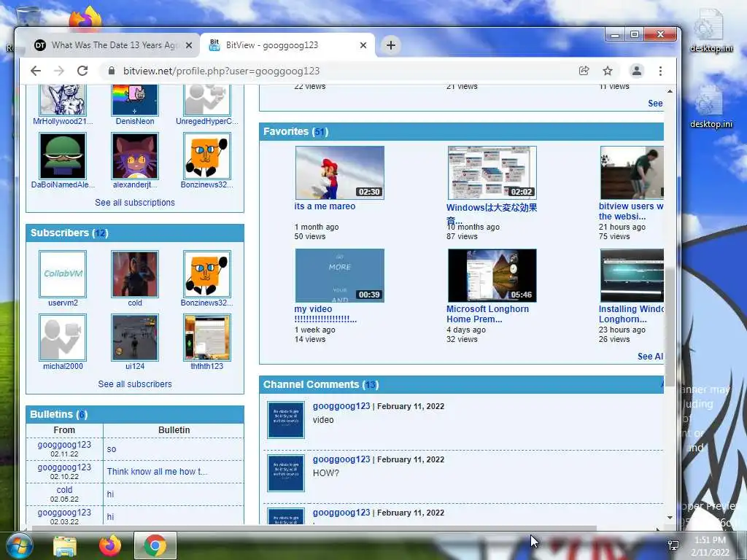Launch Firefox from the taskbar
Screen dimensions: 747x560
(x=109, y=545)
